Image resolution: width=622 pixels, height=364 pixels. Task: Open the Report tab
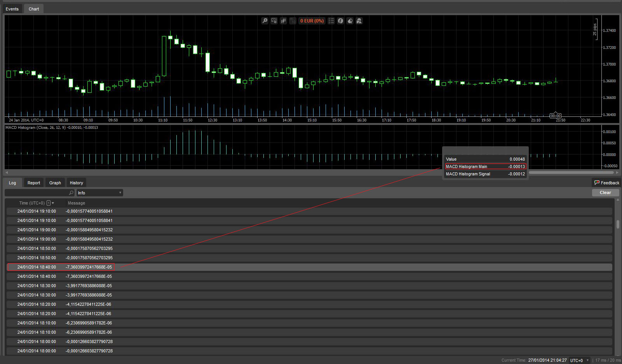[34, 183]
